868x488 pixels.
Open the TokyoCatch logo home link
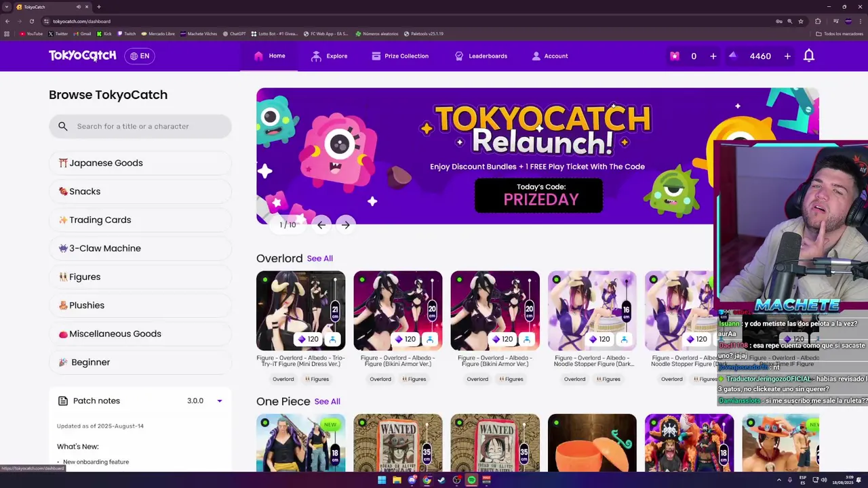click(82, 56)
